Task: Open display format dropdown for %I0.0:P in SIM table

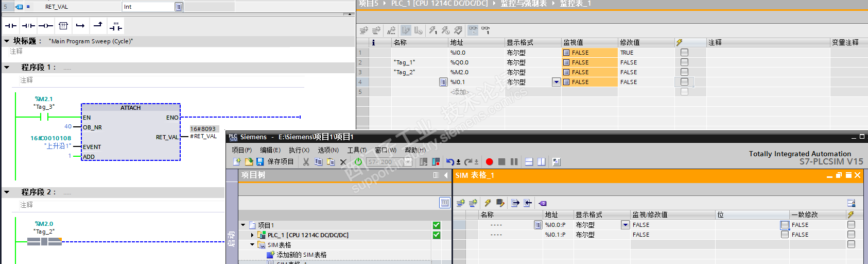Action: click(625, 225)
